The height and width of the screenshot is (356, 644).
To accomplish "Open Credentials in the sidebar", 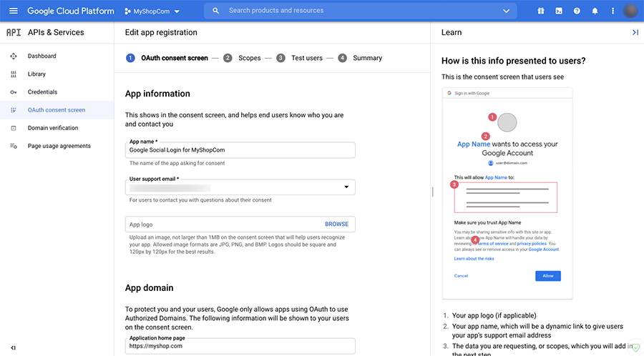I will click(42, 92).
